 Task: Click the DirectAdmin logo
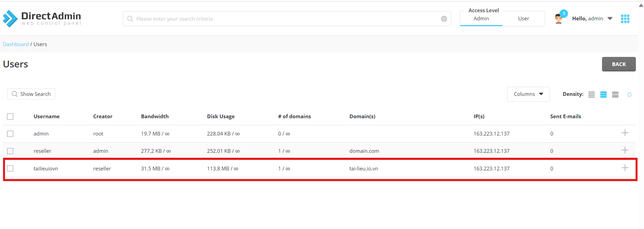42,18
